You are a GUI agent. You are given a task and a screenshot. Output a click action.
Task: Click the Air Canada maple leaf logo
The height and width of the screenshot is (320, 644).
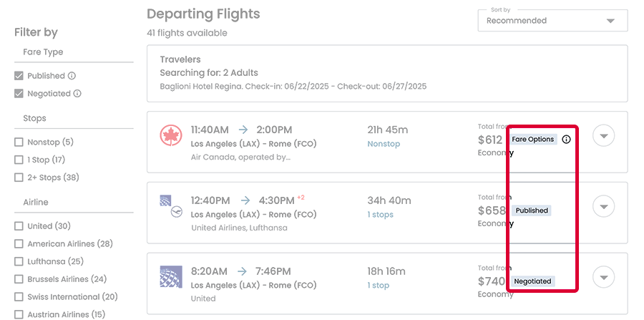click(x=170, y=135)
